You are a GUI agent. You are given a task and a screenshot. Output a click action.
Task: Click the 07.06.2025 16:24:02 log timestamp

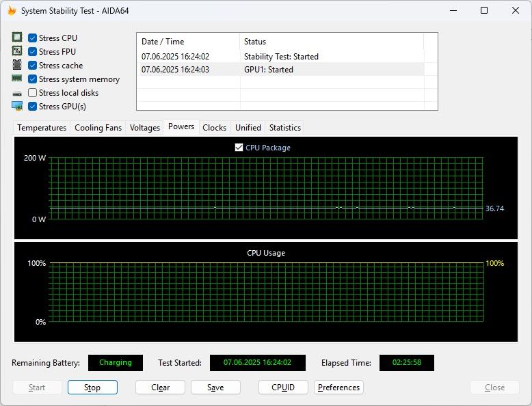pos(175,57)
